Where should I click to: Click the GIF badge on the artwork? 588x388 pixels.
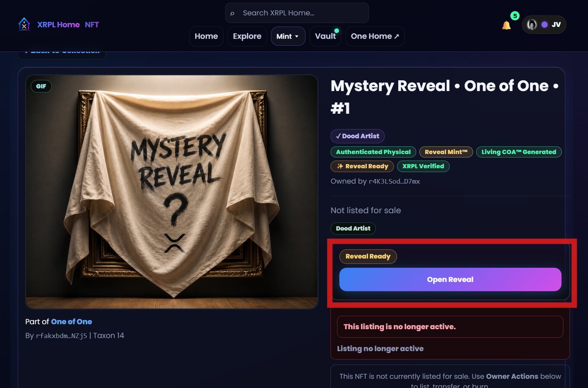point(41,86)
